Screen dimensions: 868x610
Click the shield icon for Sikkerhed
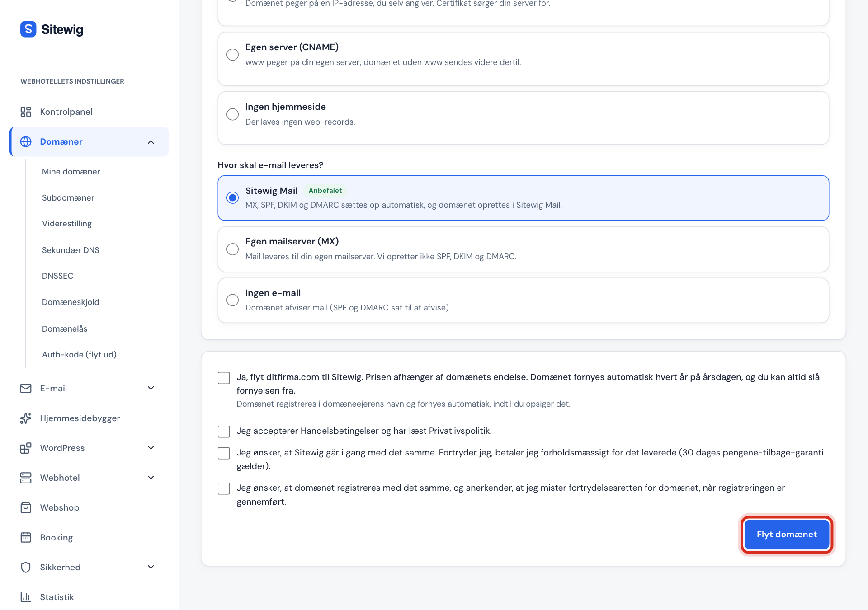pyautogui.click(x=26, y=567)
